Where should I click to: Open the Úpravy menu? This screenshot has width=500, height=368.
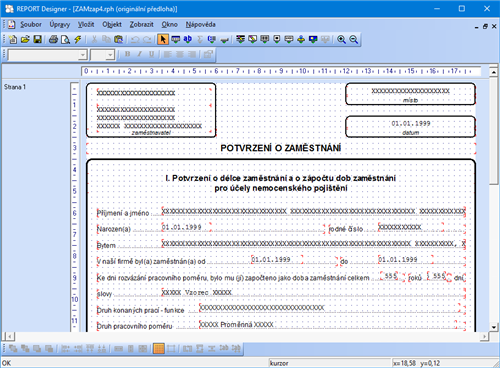(60, 24)
